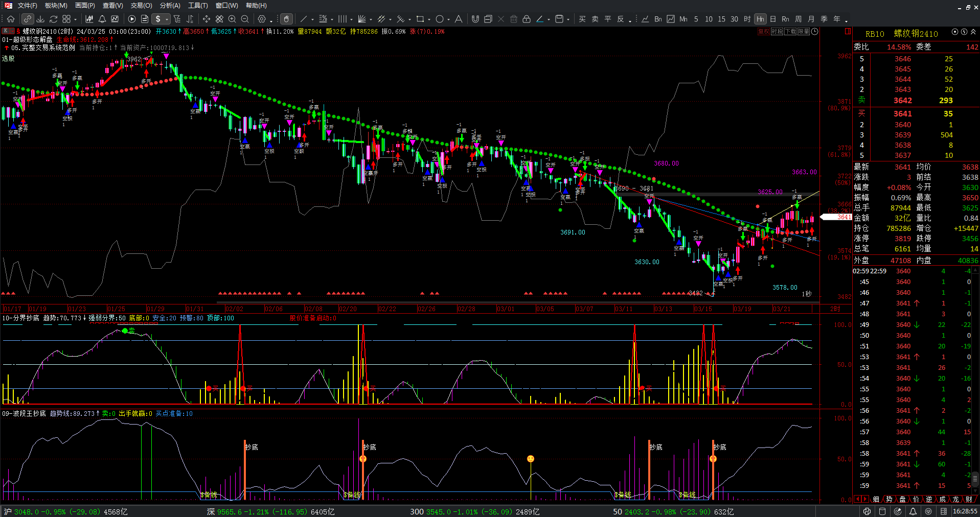Select the 日 daily period
Screen dimensions: 980x517
tap(773, 19)
